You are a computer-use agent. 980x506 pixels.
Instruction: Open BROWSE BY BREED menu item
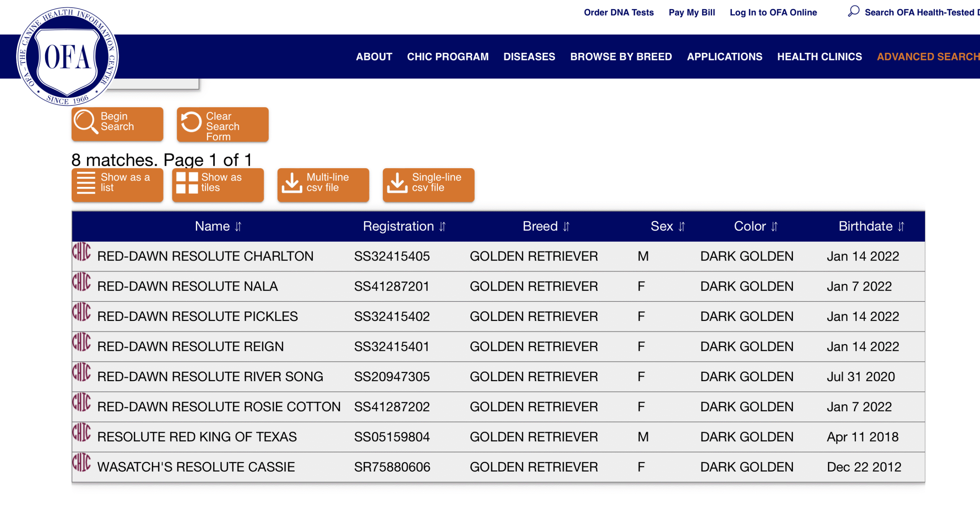click(x=621, y=57)
